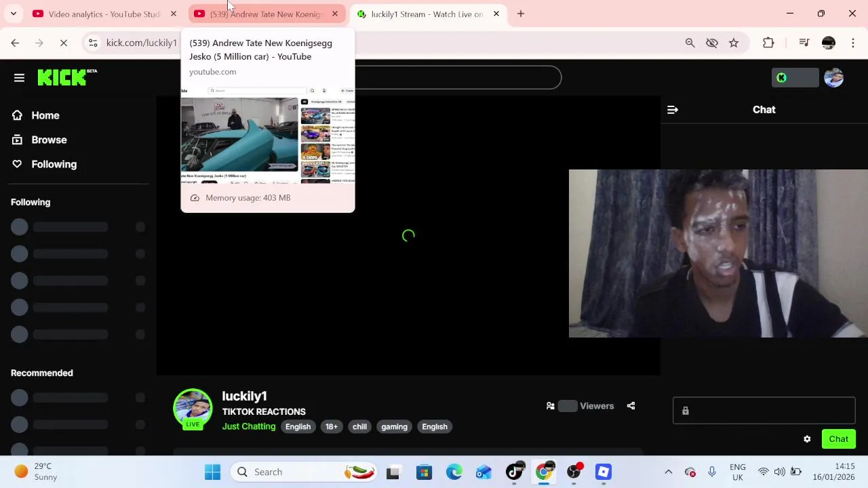Open the tab search dropdown

click(x=13, y=14)
